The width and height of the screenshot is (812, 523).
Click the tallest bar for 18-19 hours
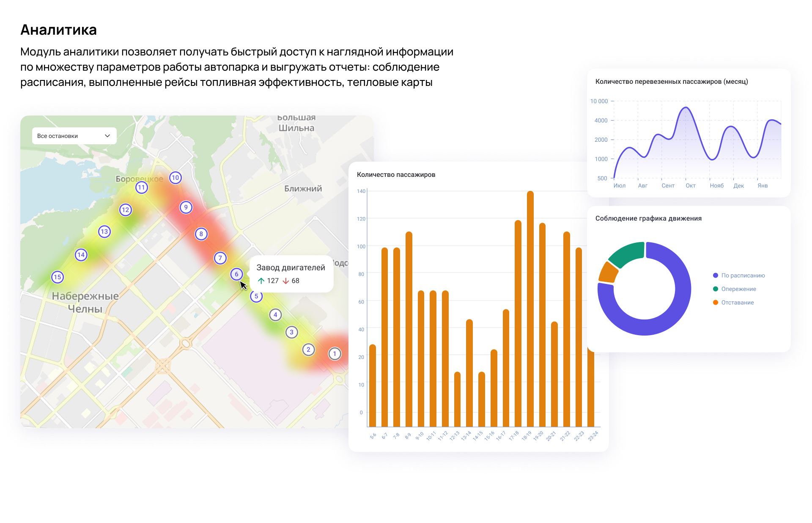(530, 309)
